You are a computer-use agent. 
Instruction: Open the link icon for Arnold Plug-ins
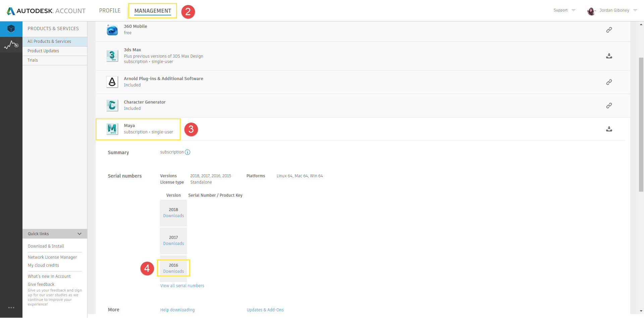click(609, 82)
